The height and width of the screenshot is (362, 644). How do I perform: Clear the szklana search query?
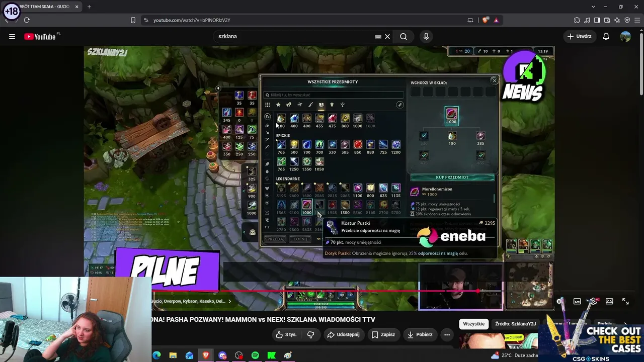pyautogui.click(x=387, y=36)
